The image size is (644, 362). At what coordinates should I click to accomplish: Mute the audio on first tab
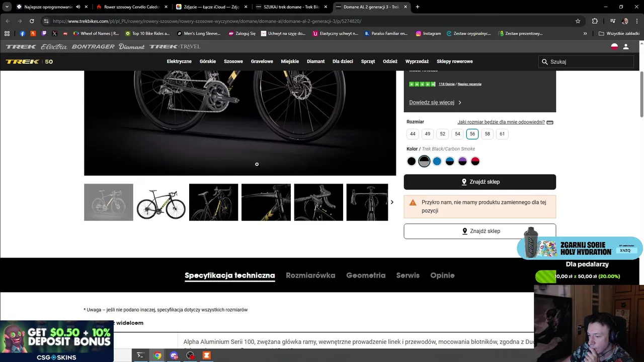[x=78, y=7]
